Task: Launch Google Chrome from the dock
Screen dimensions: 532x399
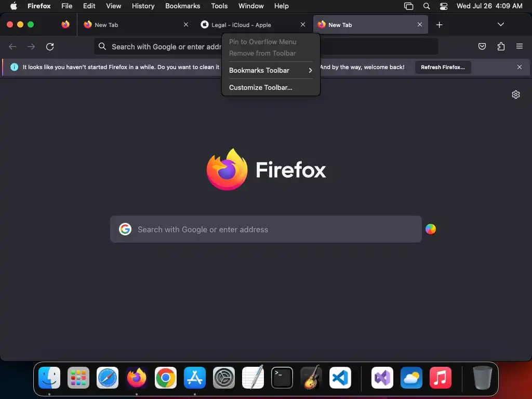Action: [x=166, y=378]
